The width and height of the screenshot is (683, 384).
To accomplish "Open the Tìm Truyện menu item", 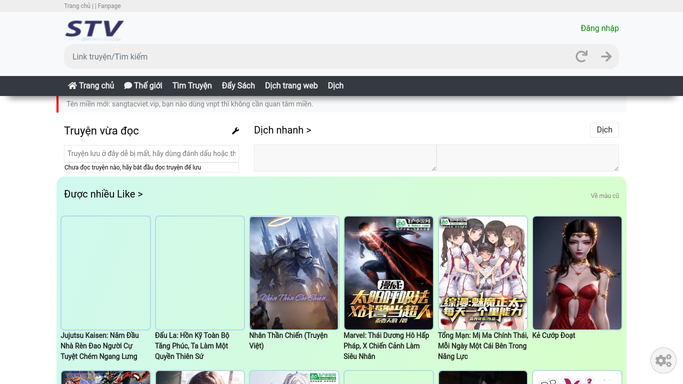I will (192, 86).
